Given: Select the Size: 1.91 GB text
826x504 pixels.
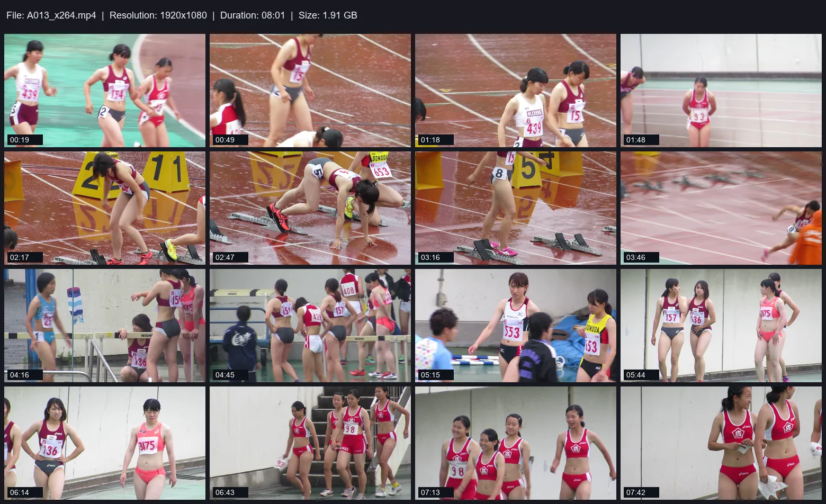Looking at the screenshot, I should click(x=328, y=15).
